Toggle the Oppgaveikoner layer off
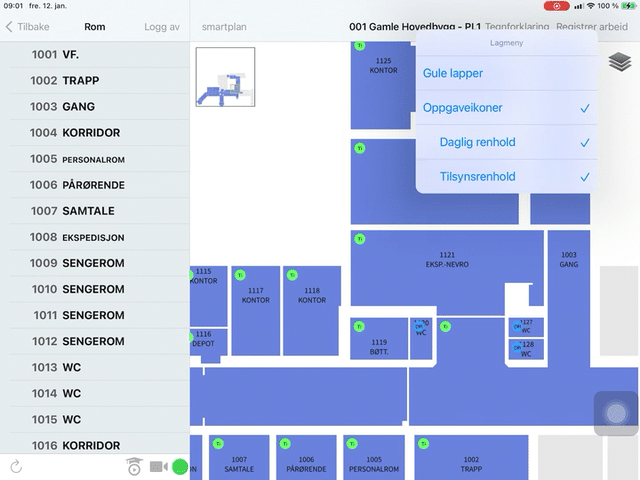Viewport: 640px width, 480px height. point(506,108)
